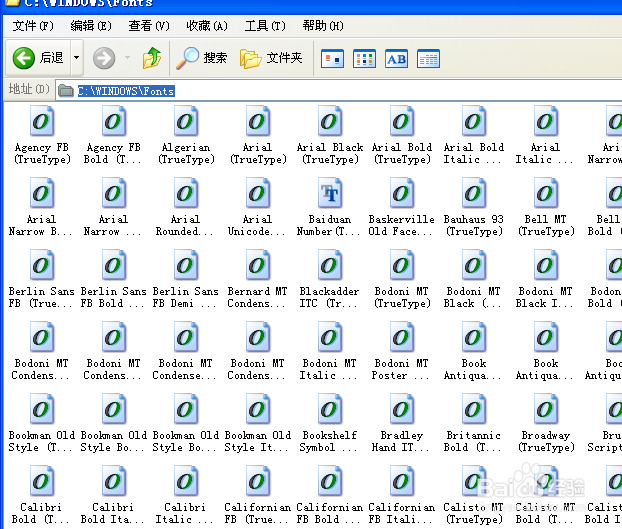Viewport: 622px width, 529px height.
Task: Select Baiduan Number TrueType font icon
Action: (x=330, y=193)
